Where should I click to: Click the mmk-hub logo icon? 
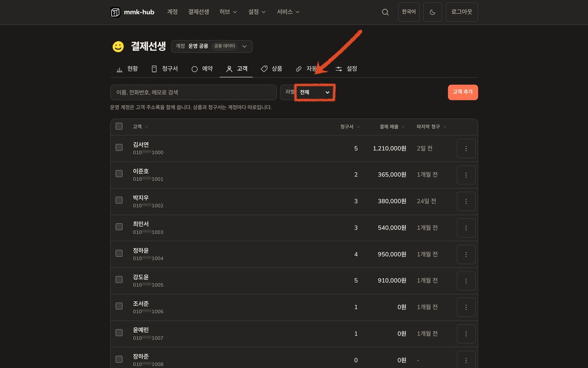point(115,12)
